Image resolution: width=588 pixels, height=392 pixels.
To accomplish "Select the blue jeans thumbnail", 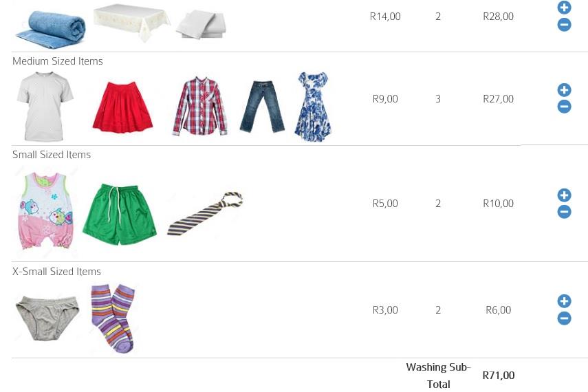I will pyautogui.click(x=262, y=107).
